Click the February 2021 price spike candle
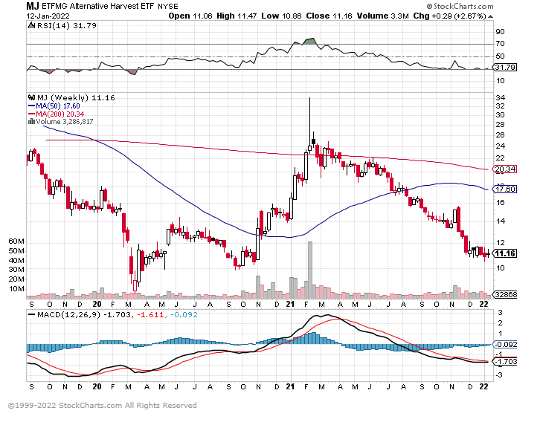The image size is (540, 425). [x=310, y=124]
